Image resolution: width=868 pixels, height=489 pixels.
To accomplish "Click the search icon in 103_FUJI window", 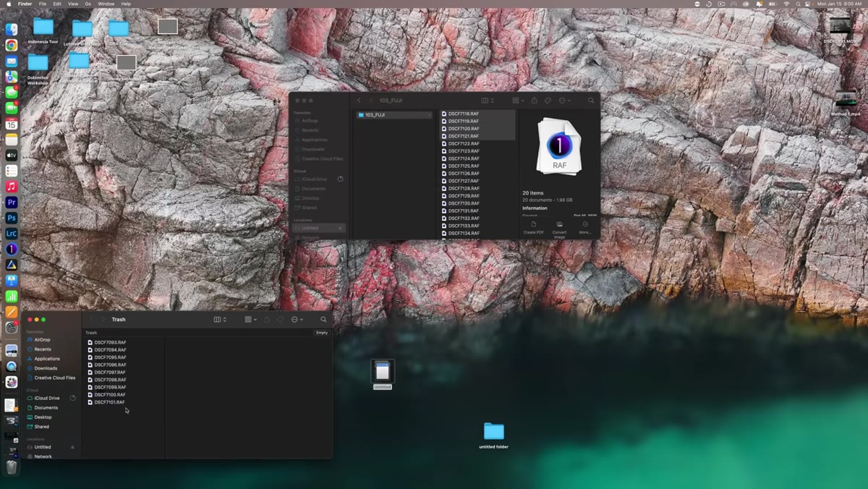I will 591,101.
